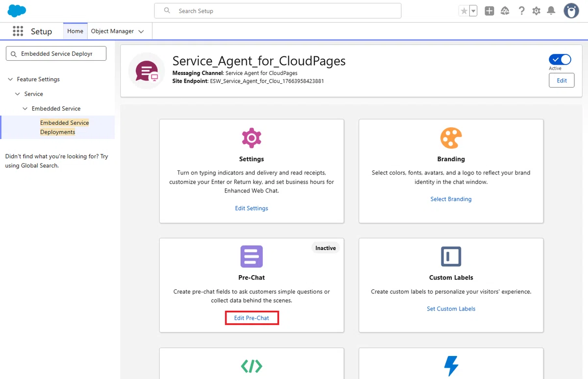Image resolution: width=588 pixels, height=379 pixels.
Task: Click the Pre-Chat form icon
Action: [251, 257]
